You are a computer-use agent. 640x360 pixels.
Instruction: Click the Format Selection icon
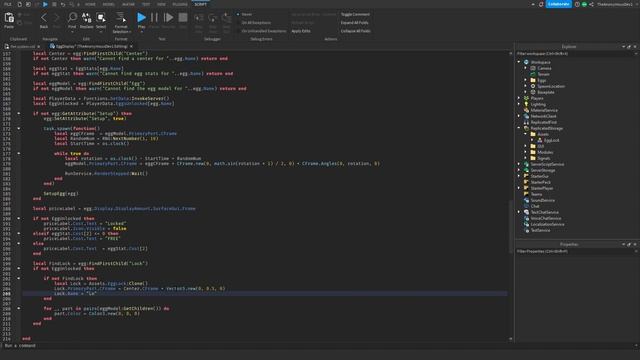point(121,18)
